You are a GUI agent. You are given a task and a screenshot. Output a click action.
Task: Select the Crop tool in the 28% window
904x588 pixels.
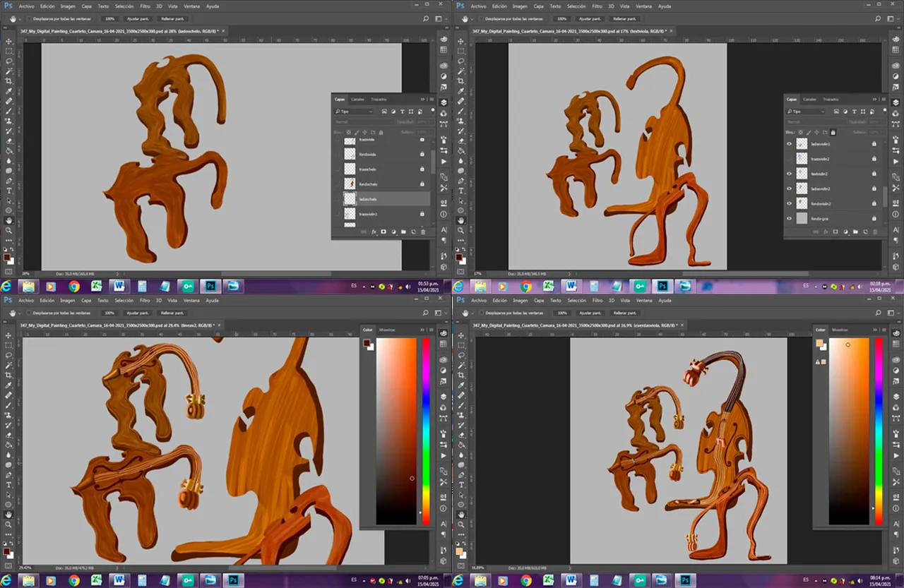(9, 81)
